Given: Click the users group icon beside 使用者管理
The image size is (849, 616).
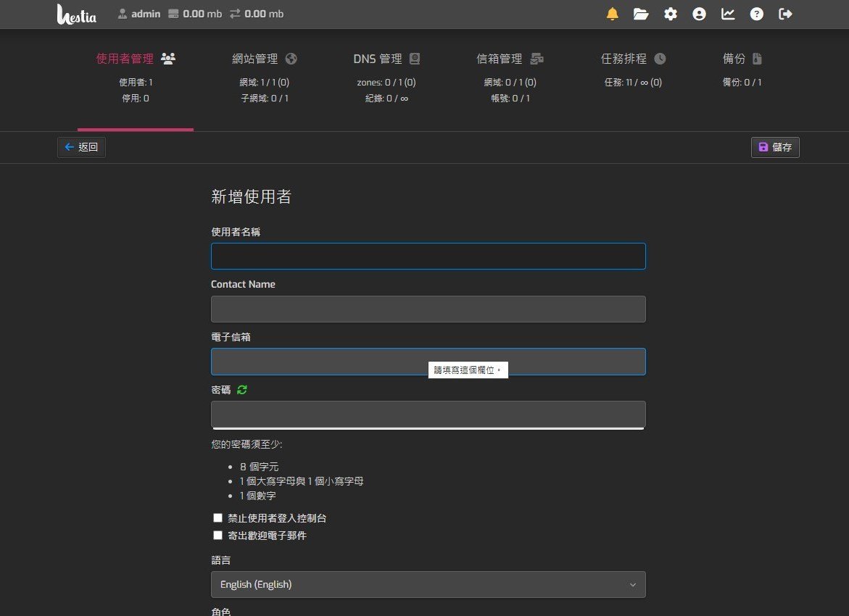Looking at the screenshot, I should pos(168,59).
